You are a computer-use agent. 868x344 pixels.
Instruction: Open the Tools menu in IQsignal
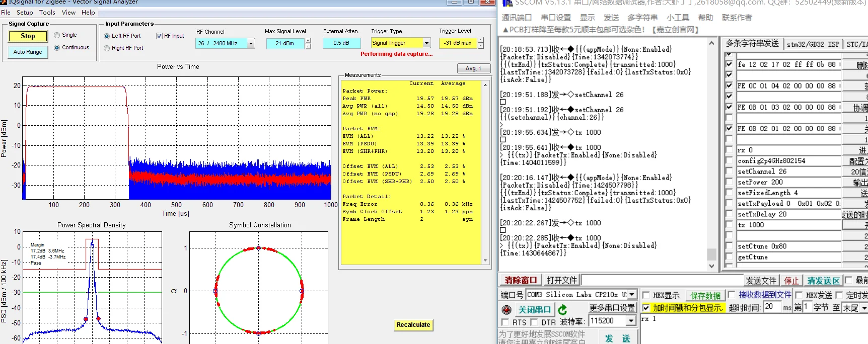click(47, 13)
